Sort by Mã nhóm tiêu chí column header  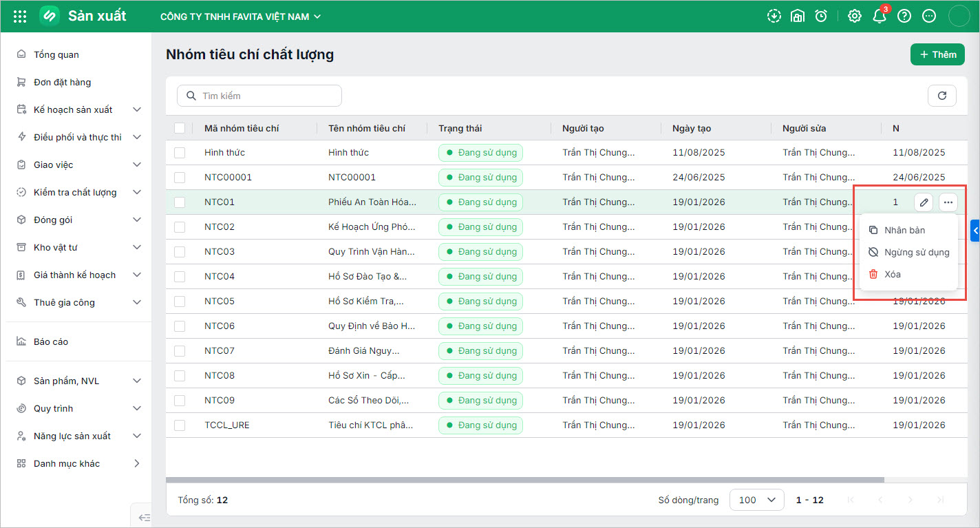(x=242, y=128)
